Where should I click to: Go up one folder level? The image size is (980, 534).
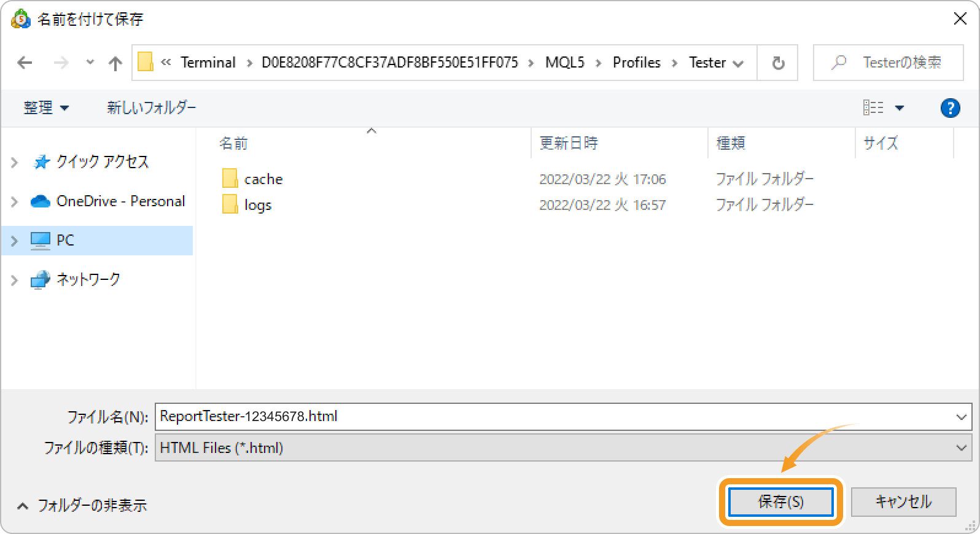[115, 63]
